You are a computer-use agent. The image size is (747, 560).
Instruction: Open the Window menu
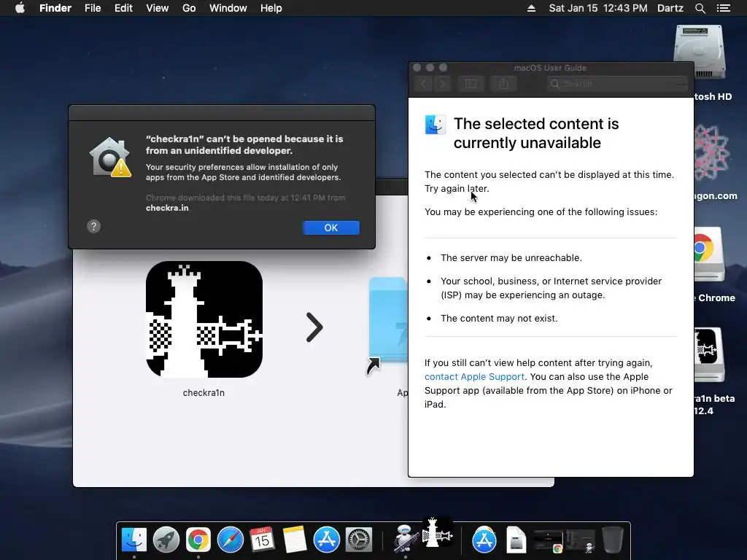click(x=228, y=8)
